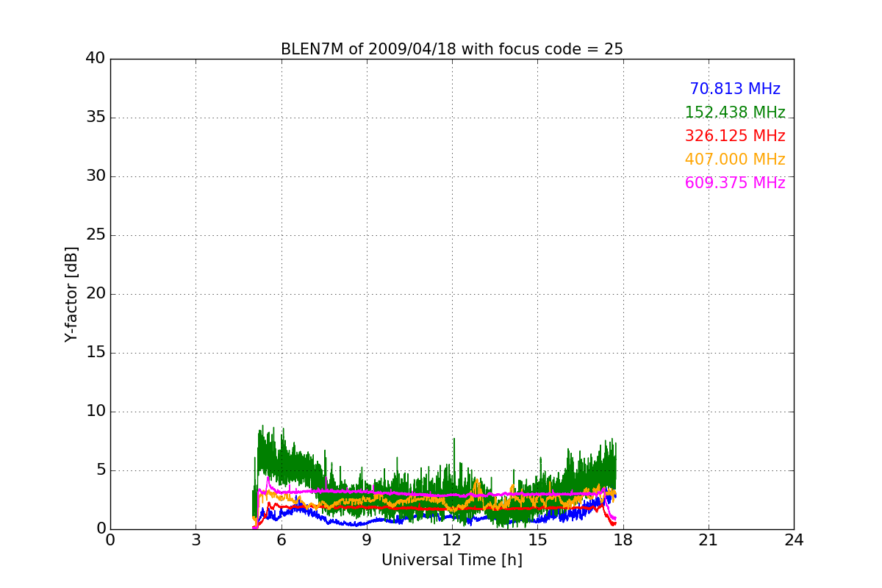Click the y-axis tick label 25

coord(96,235)
